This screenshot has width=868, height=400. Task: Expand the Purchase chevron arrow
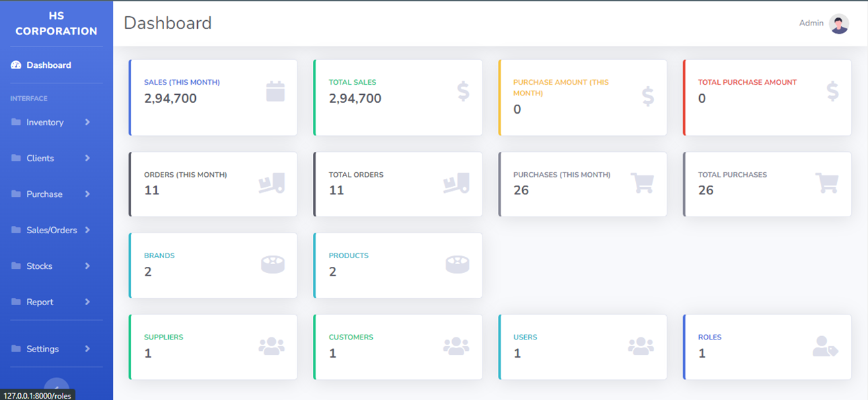point(87,194)
